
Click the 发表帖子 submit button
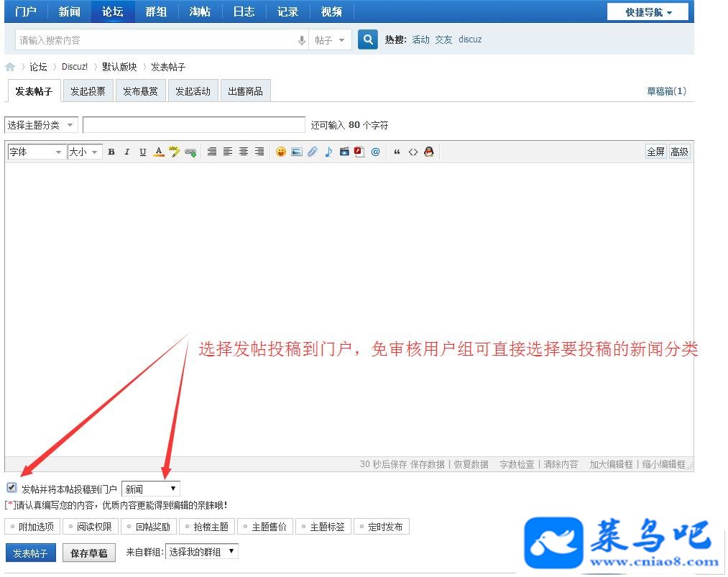tap(30, 553)
